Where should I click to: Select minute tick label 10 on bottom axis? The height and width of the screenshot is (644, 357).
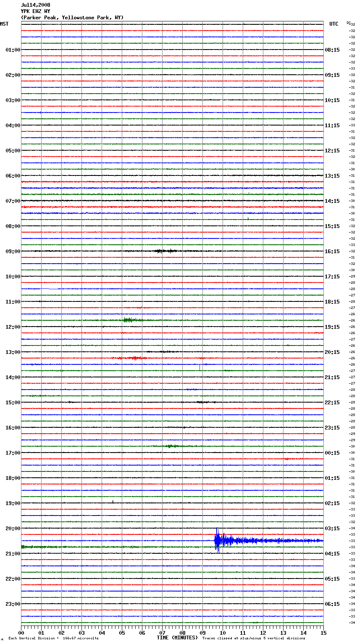pyautogui.click(x=223, y=633)
